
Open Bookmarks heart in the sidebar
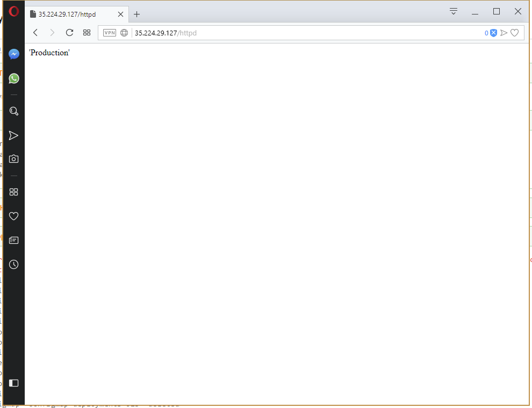(14, 216)
